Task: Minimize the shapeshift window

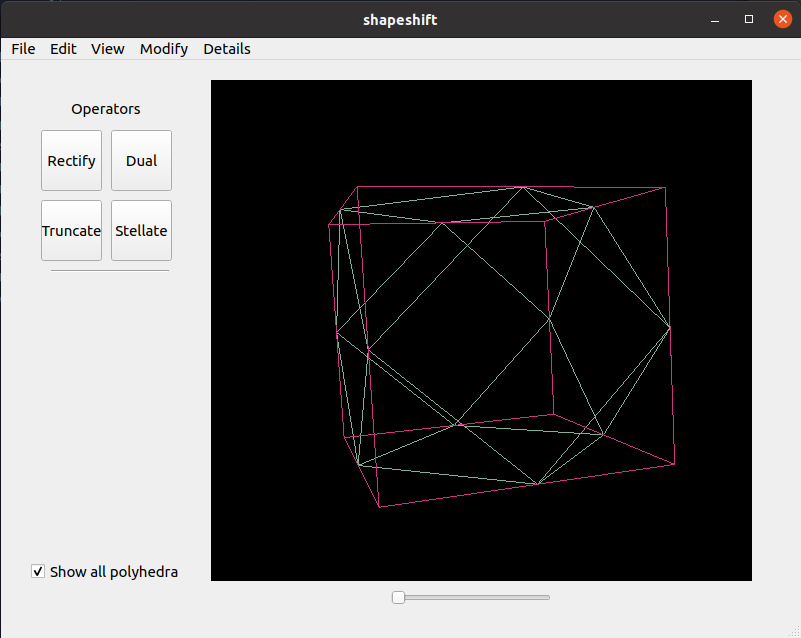Action: coord(715,19)
